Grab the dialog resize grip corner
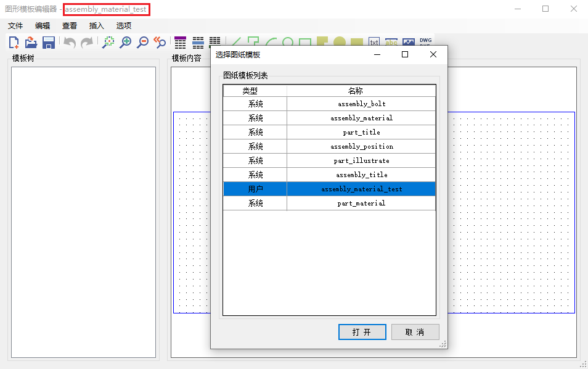 [x=443, y=344]
